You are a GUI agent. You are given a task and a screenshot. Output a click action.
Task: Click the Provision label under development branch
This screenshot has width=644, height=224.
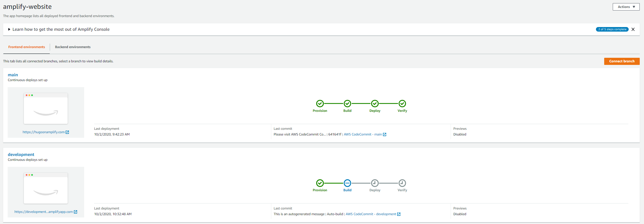(320, 190)
